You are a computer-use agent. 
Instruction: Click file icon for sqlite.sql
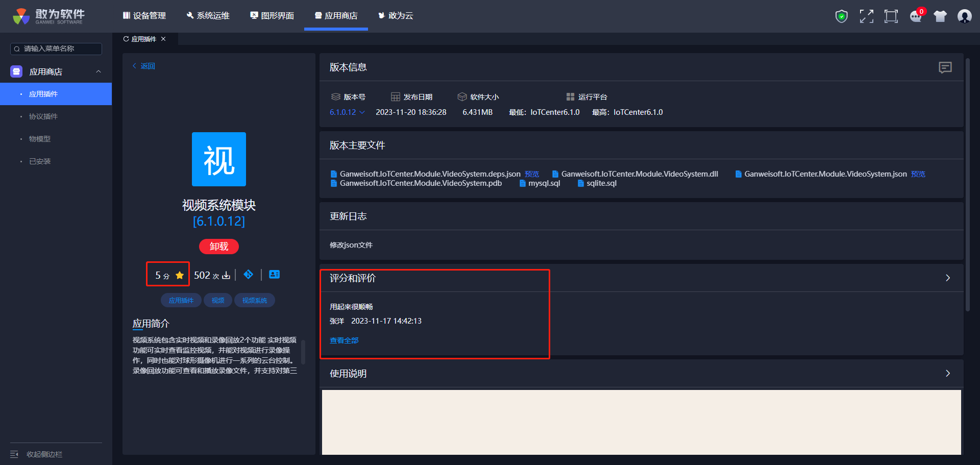[x=580, y=183]
